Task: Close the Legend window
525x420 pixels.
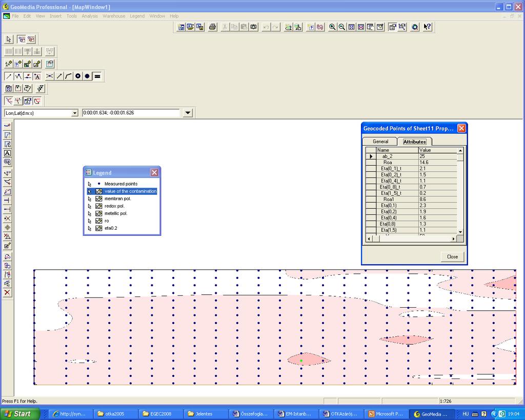Action: [154, 172]
